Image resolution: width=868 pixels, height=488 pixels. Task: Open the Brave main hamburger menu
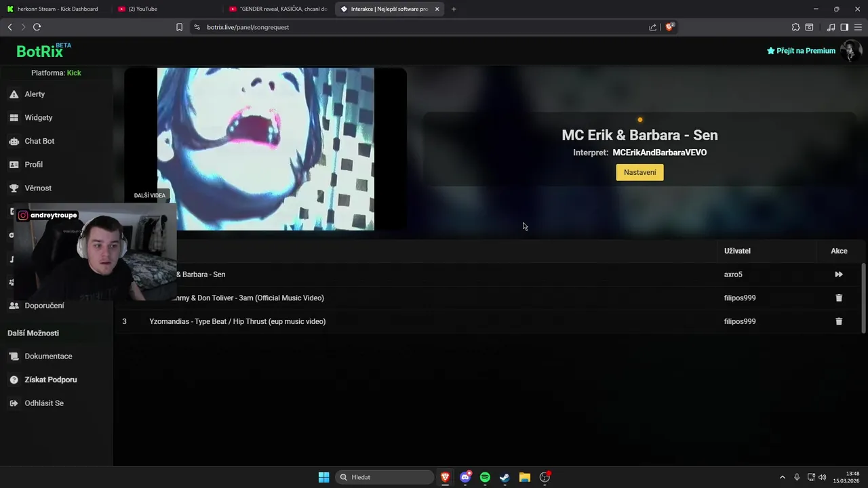point(858,27)
